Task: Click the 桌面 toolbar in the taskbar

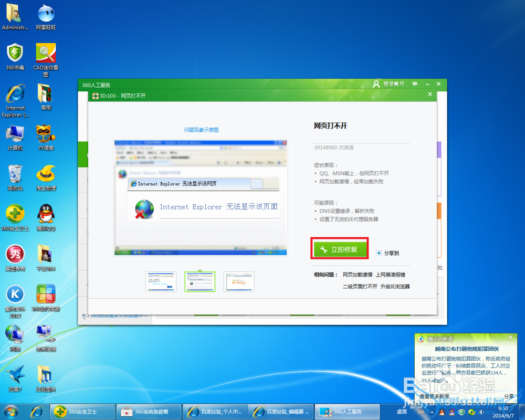Action: pos(402,412)
